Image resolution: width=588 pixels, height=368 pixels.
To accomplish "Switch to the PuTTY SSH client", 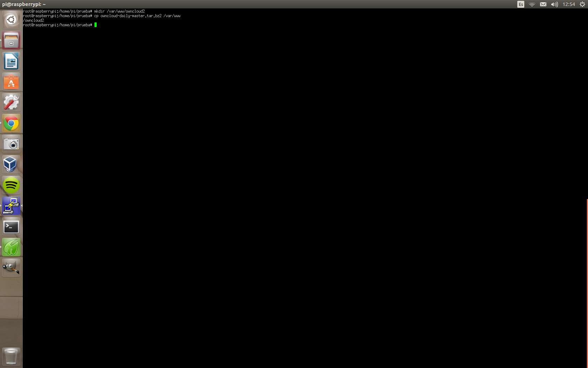I will pyautogui.click(x=11, y=206).
